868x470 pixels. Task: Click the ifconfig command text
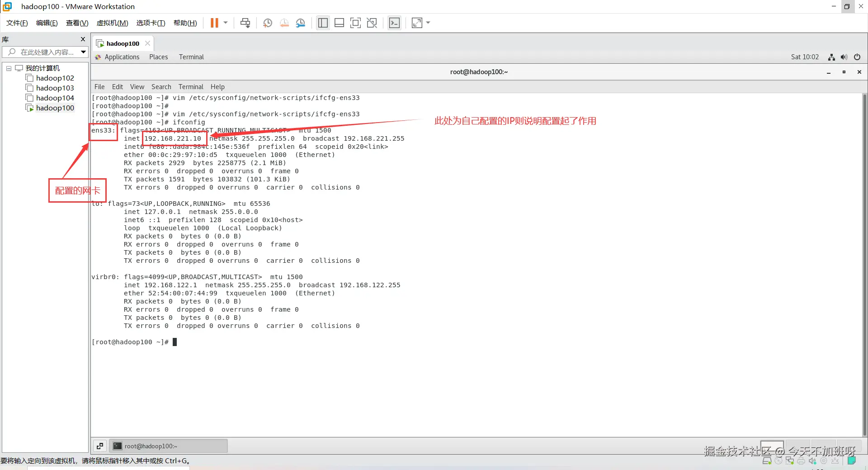coord(189,122)
